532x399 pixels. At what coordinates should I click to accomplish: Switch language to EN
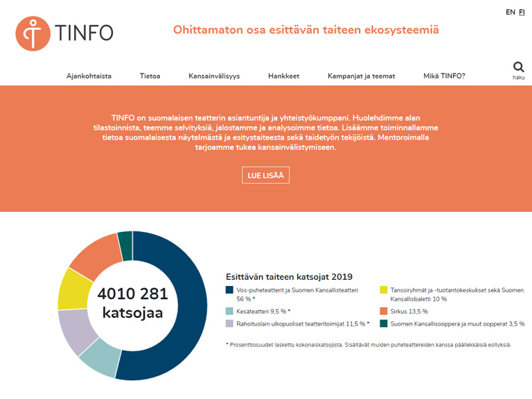[510, 12]
